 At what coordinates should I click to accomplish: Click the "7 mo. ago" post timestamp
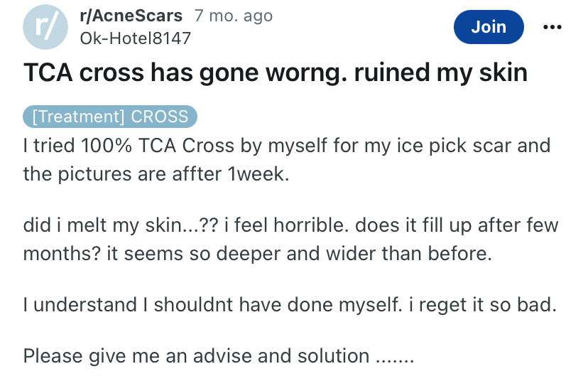(234, 16)
